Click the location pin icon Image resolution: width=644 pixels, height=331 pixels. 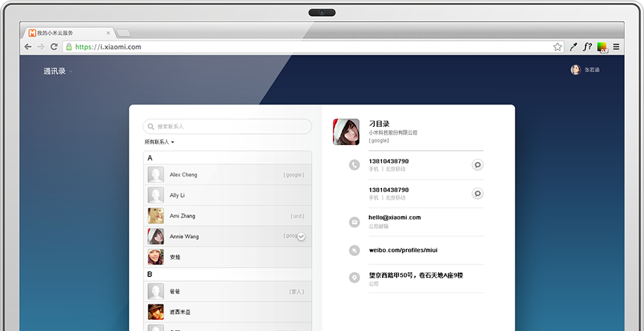pos(355,278)
